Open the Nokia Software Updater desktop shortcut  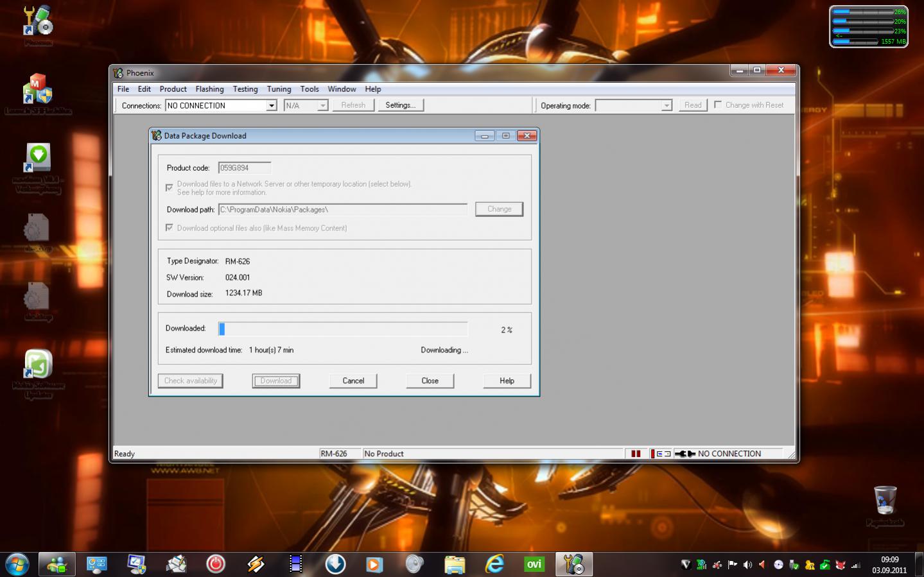click(38, 374)
